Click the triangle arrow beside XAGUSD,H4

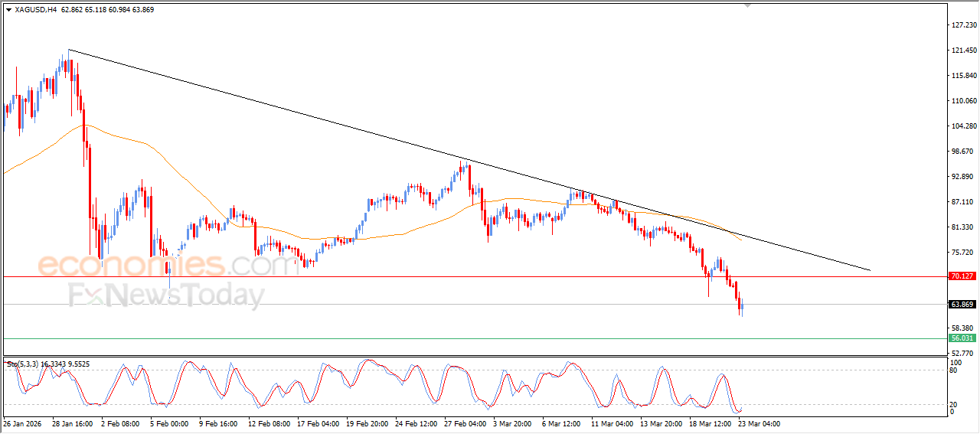coord(8,10)
